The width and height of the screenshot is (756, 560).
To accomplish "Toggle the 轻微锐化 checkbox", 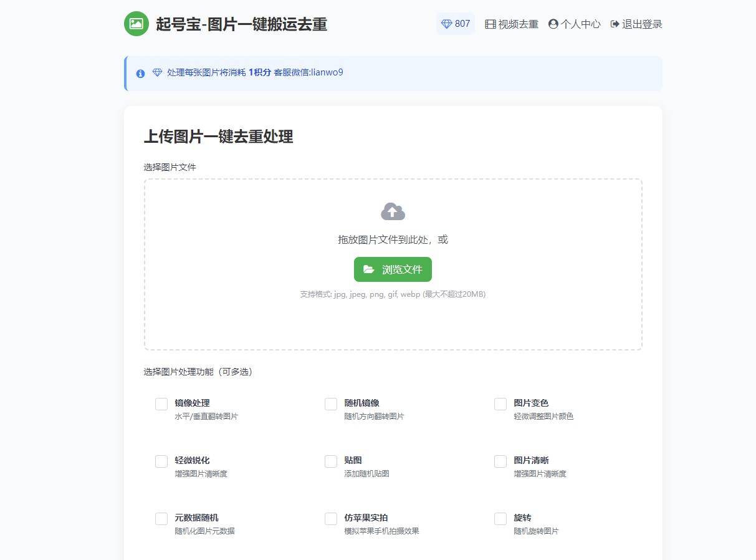I will pos(161,461).
